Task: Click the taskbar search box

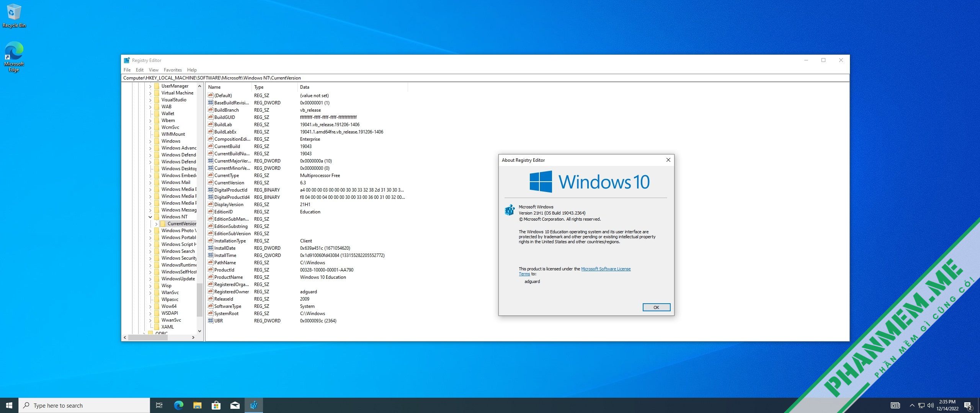Action: (x=84, y=405)
